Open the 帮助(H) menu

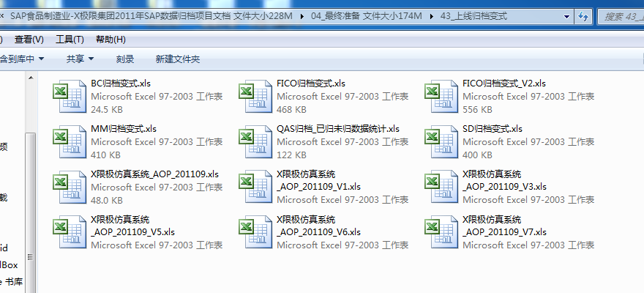pyautogui.click(x=111, y=40)
